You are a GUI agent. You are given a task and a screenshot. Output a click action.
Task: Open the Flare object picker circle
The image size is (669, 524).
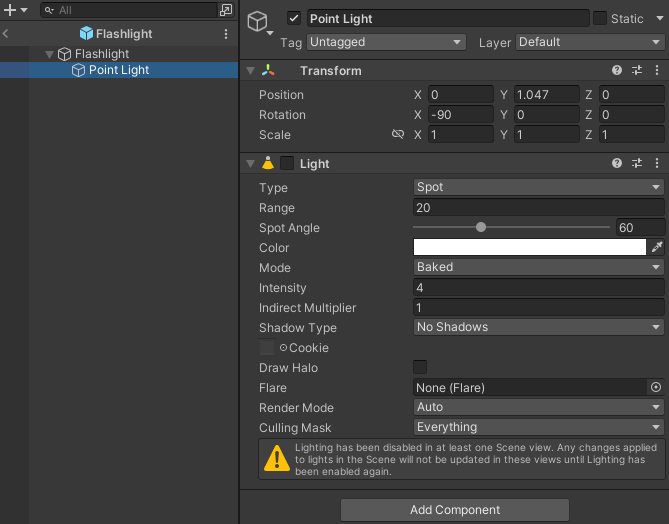tap(656, 387)
